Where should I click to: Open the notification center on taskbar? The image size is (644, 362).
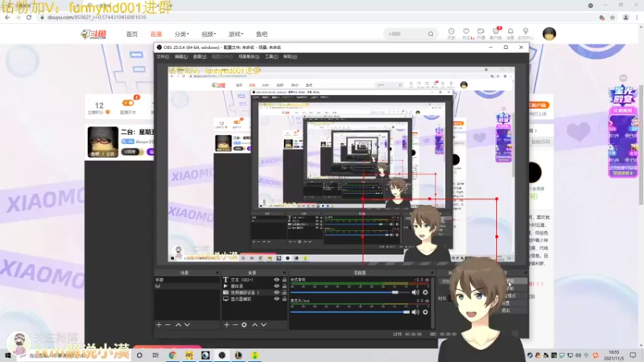click(633, 356)
